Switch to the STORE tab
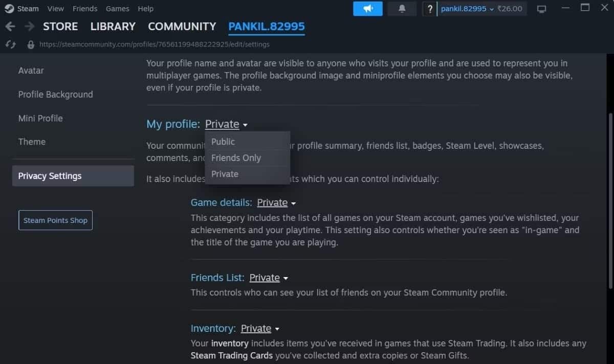 pos(60,26)
